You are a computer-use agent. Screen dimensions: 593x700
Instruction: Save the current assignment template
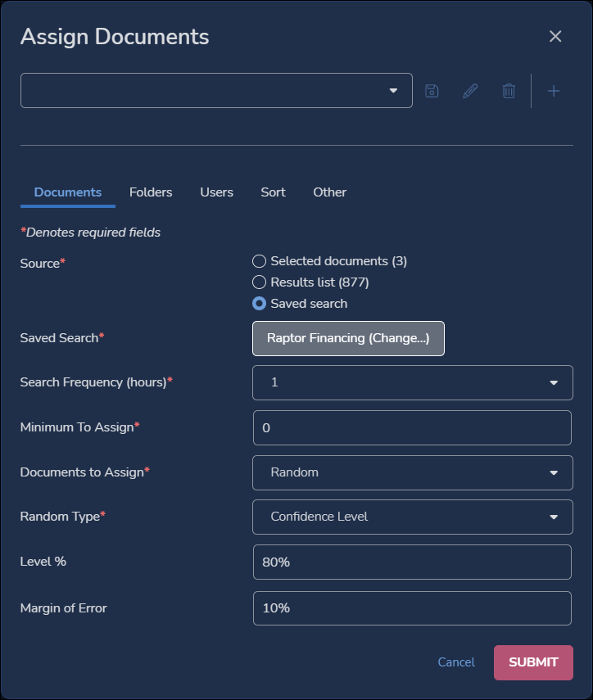tap(432, 90)
